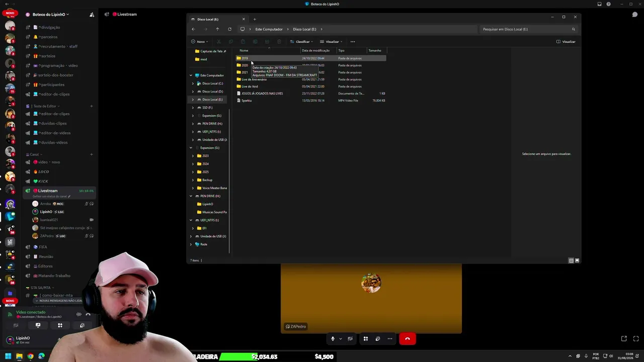Viewport: 644px width, 362px height.
Task: Select the mod folder in the navigation pane
Action: coord(201,59)
